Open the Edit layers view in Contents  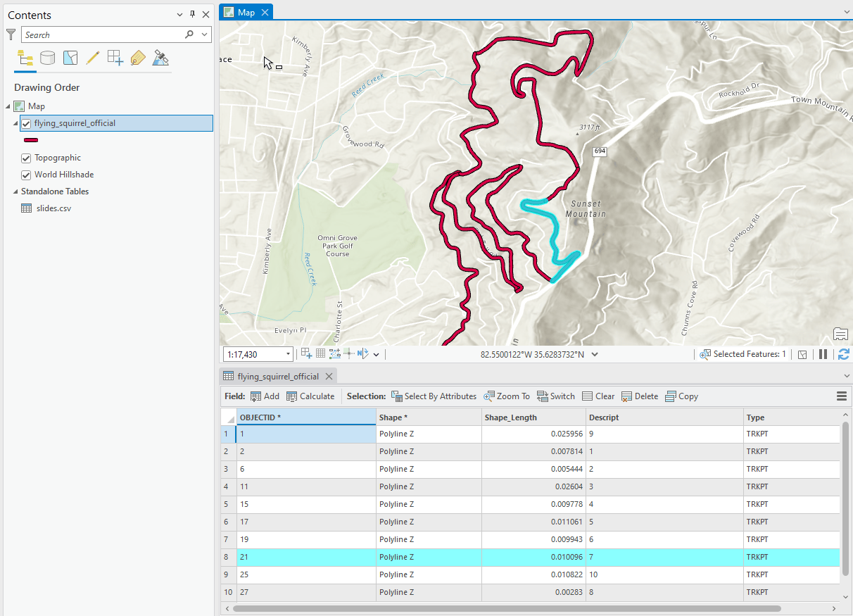tap(93, 58)
